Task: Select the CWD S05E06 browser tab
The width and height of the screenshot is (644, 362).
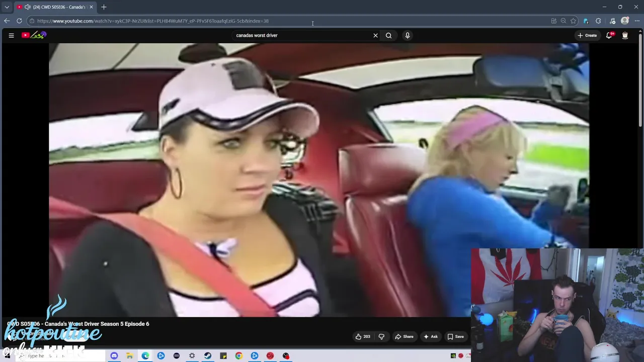Action: [54, 7]
